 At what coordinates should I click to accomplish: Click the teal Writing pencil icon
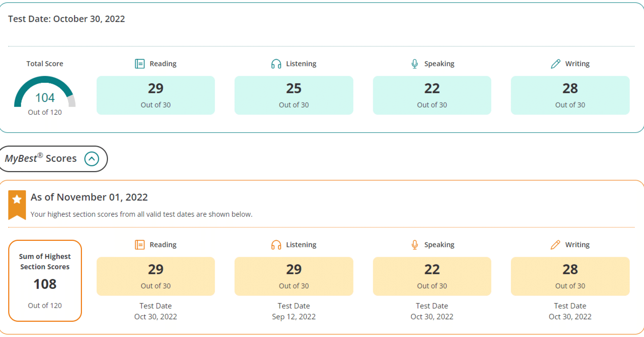pos(556,64)
